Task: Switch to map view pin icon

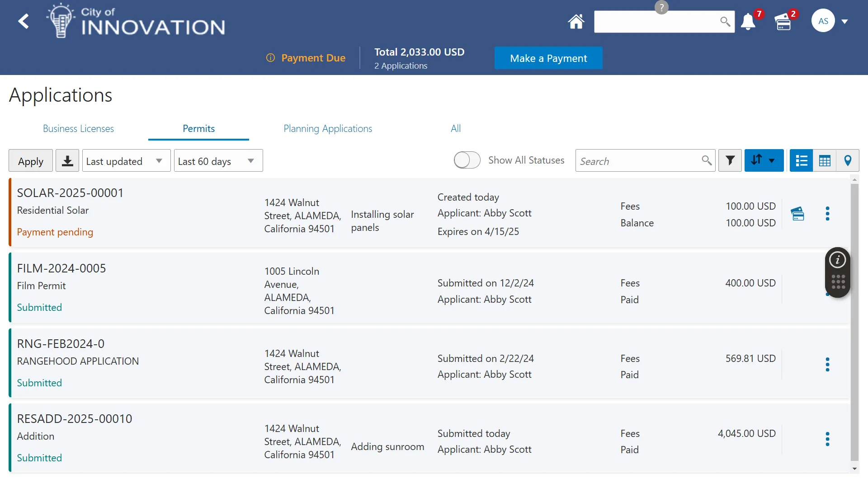Action: click(848, 160)
